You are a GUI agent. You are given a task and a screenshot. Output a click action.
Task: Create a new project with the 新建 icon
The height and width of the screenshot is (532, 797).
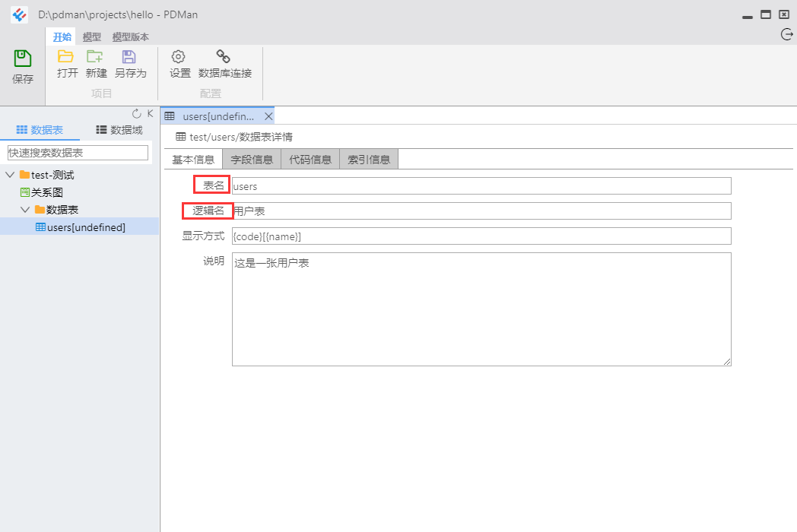click(96, 57)
